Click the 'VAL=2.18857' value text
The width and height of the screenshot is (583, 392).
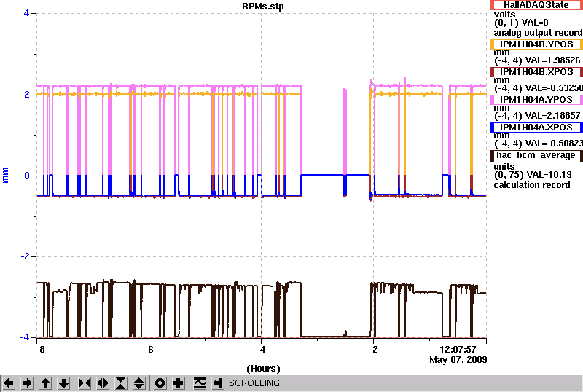pyautogui.click(x=552, y=116)
